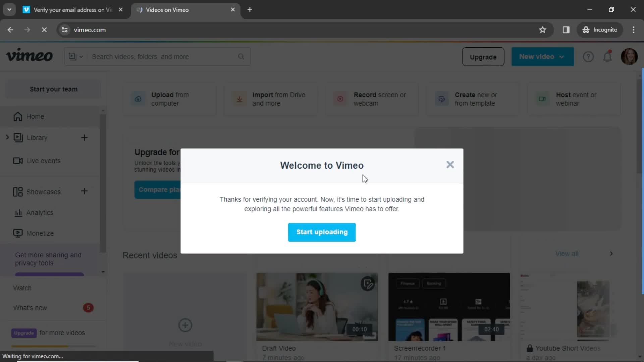Expand the Library tree item

click(7, 137)
